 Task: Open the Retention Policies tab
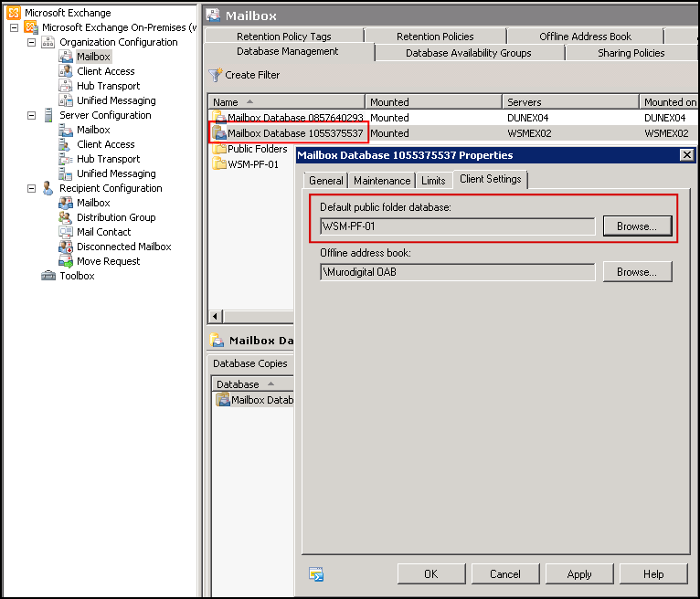[435, 37]
